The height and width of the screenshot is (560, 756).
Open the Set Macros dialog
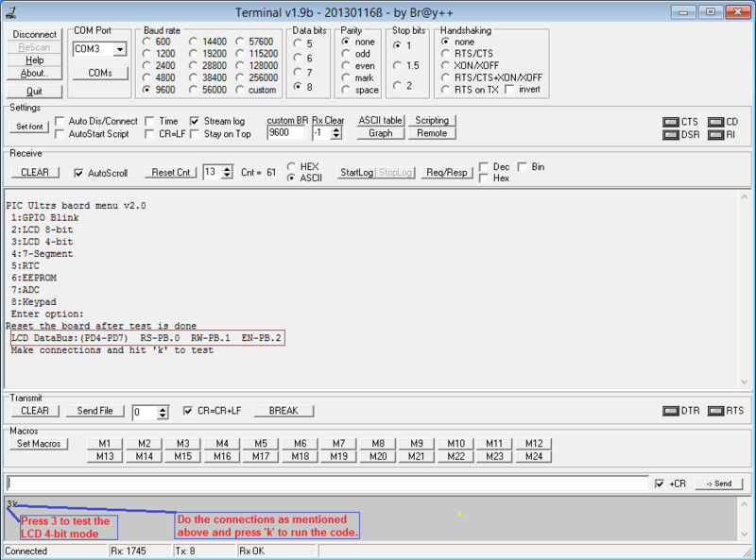click(39, 444)
